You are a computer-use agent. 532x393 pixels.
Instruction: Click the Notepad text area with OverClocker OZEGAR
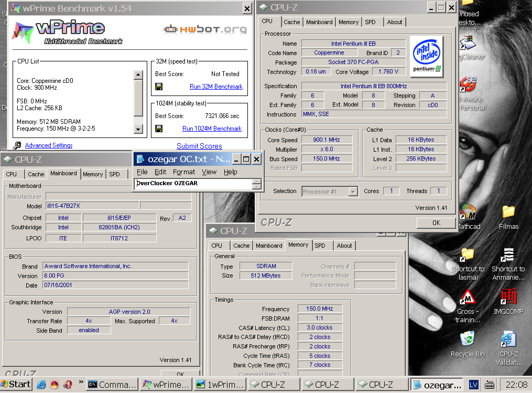(x=194, y=184)
